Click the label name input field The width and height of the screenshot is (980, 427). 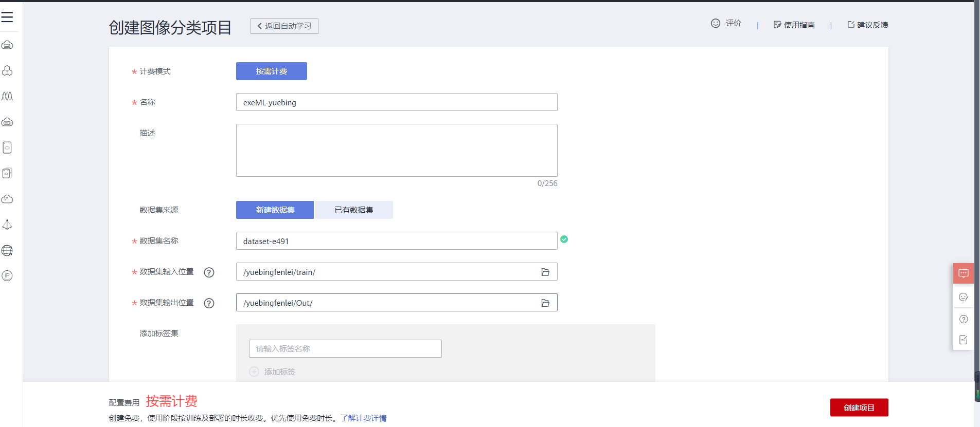(x=345, y=348)
